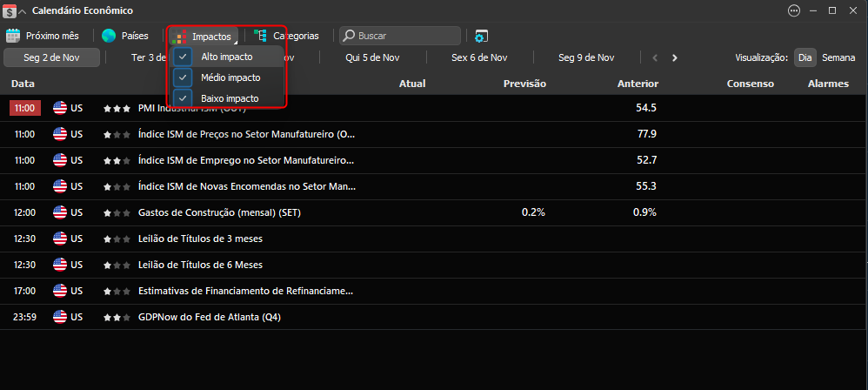Click three-star rating of PMI Industrial row
The width and height of the screenshot is (868, 390).
117,108
